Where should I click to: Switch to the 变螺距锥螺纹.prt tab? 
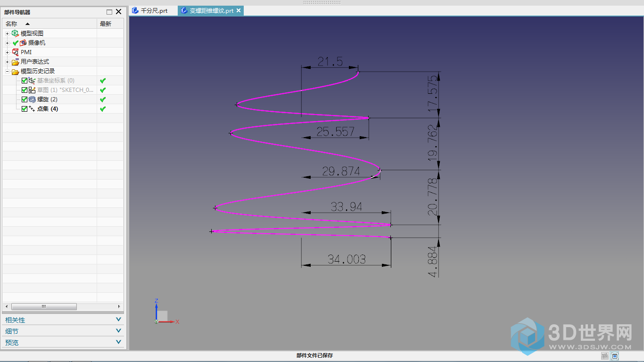(211, 10)
